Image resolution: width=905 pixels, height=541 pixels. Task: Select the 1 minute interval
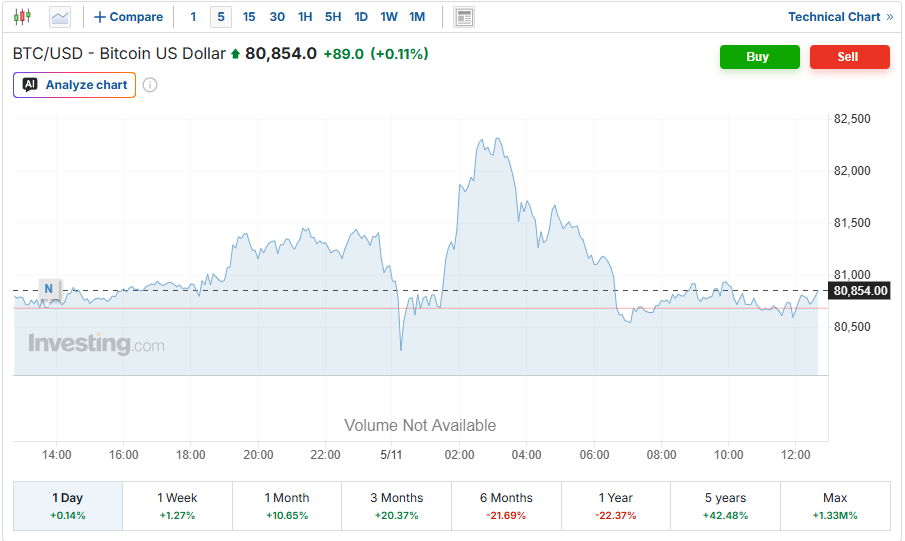pyautogui.click(x=193, y=17)
